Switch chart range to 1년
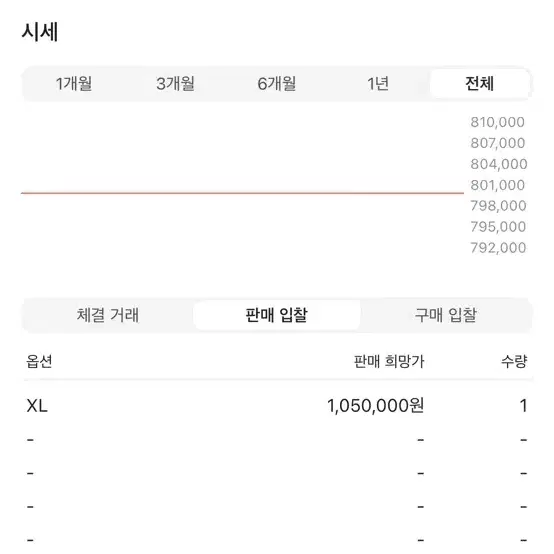Screen dimensions: 554x554 [x=378, y=84]
